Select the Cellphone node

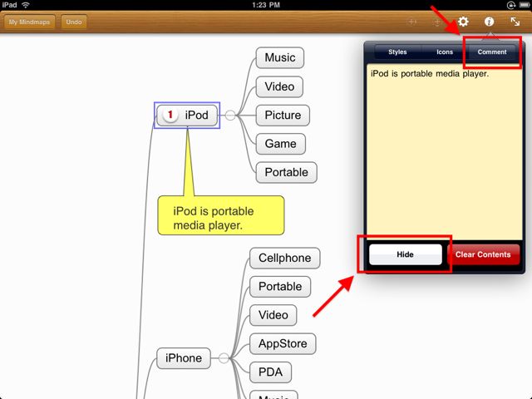pos(284,258)
